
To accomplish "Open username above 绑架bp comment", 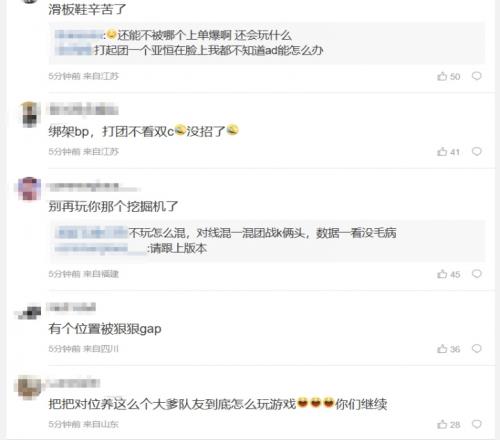I will tap(84, 109).
